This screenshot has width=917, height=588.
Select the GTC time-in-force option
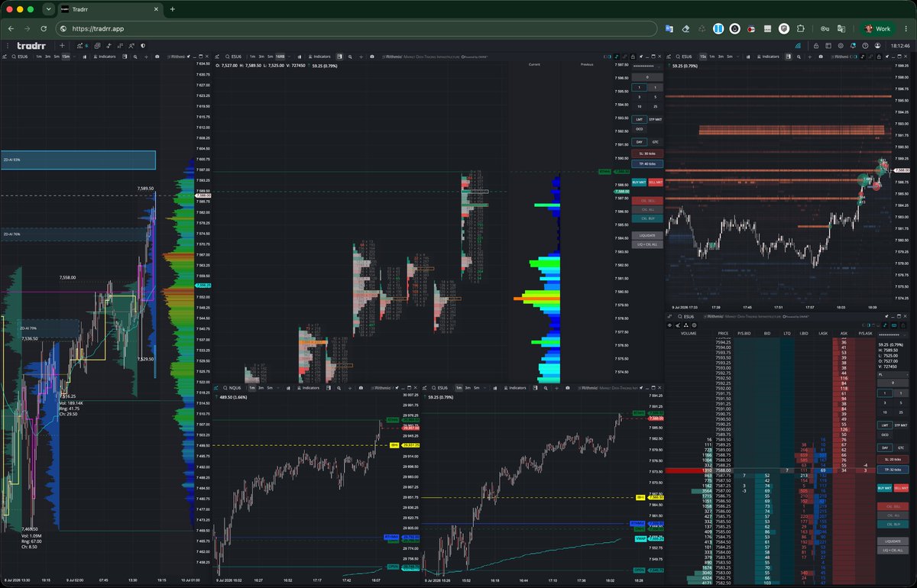click(x=656, y=142)
